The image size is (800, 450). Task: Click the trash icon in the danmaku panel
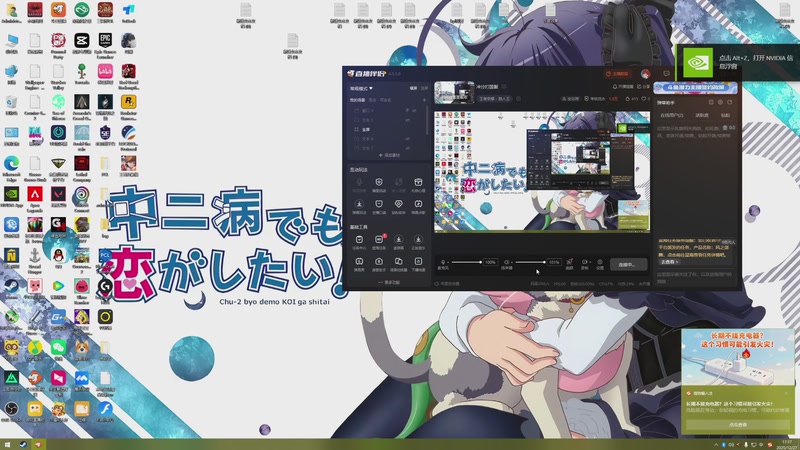[x=725, y=128]
